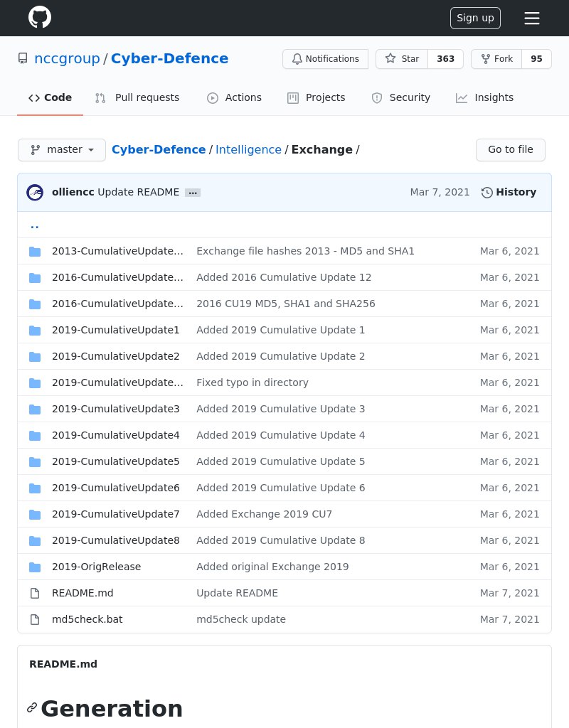Star the repository

click(402, 59)
